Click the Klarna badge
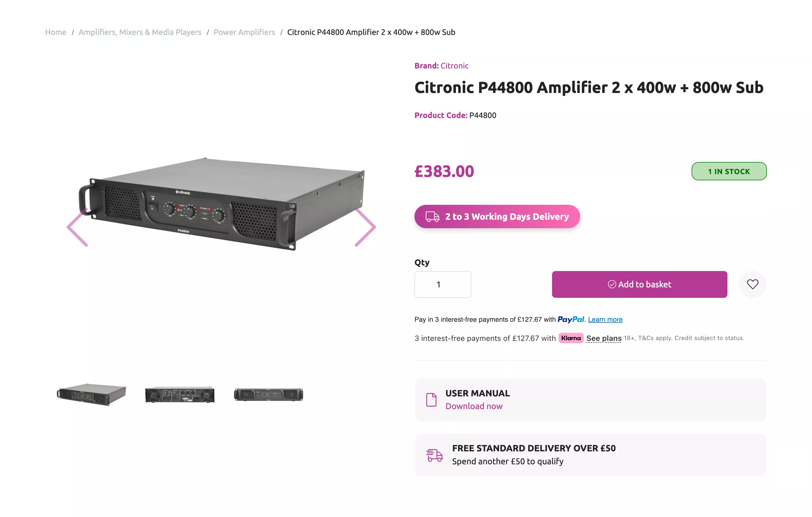This screenshot has height=517, width=812. [571, 338]
